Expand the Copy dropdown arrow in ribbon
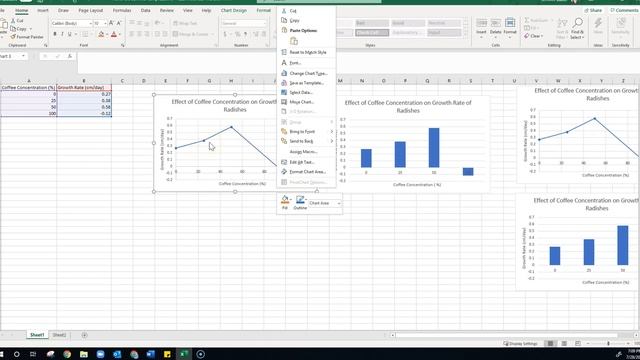The image size is (640, 360). point(31,29)
